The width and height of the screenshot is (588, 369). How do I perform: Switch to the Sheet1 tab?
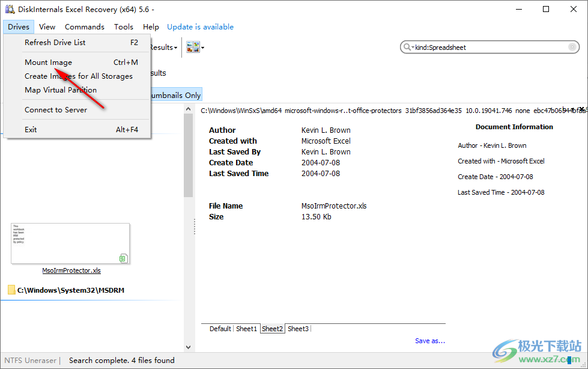click(246, 329)
